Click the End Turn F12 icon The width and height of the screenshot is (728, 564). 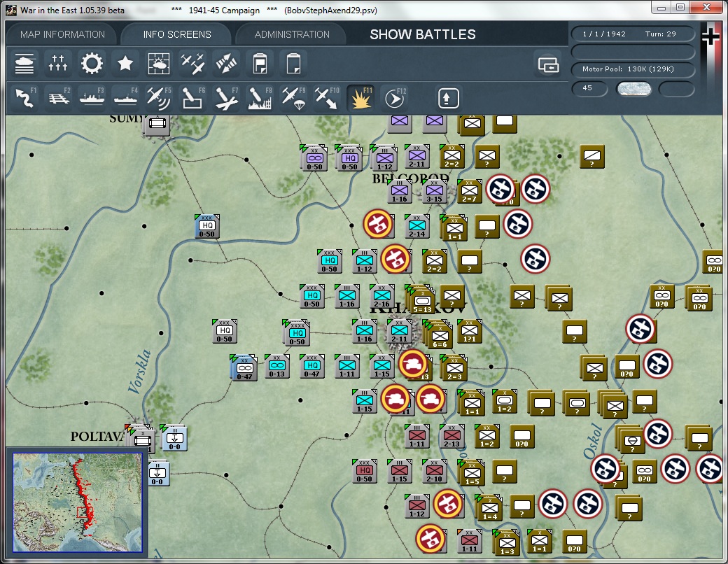[395, 98]
